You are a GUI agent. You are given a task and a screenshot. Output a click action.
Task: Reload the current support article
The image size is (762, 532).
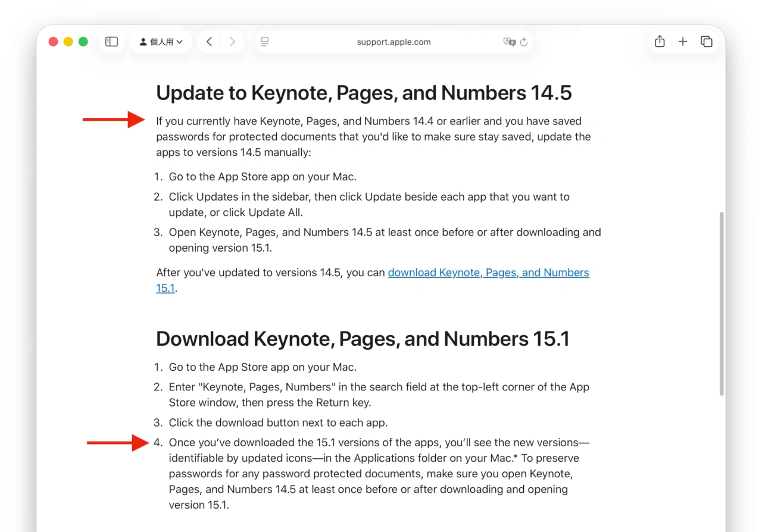click(523, 42)
